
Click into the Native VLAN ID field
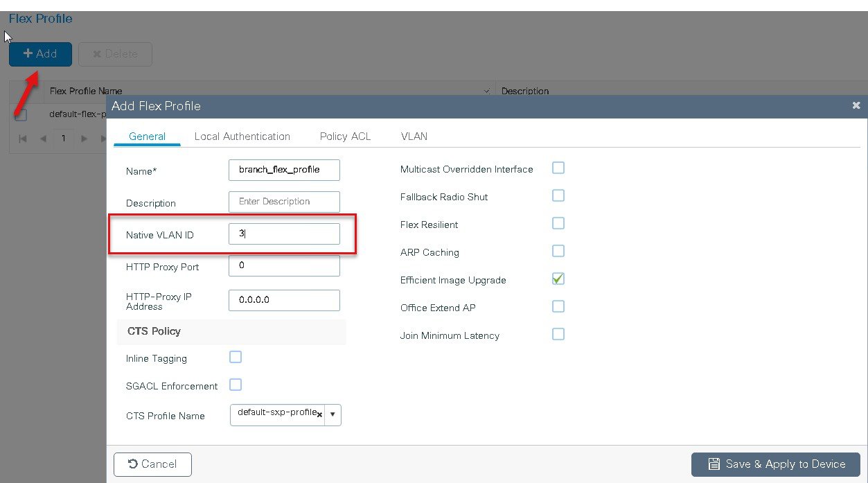click(x=284, y=234)
